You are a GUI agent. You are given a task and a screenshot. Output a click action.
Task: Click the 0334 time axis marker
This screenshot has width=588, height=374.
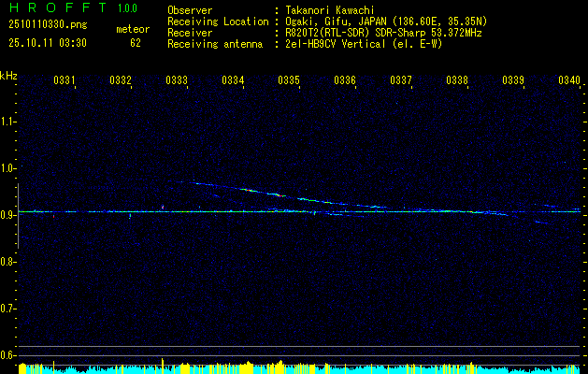(x=233, y=80)
